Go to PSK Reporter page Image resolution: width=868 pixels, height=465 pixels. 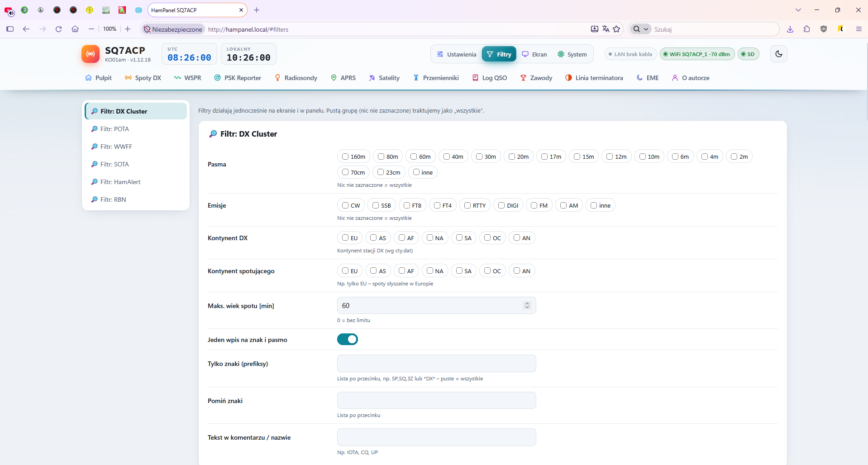[x=238, y=78]
